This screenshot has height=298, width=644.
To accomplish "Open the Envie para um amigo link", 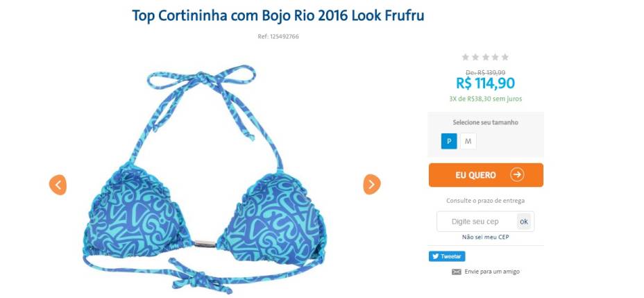I will (492, 272).
